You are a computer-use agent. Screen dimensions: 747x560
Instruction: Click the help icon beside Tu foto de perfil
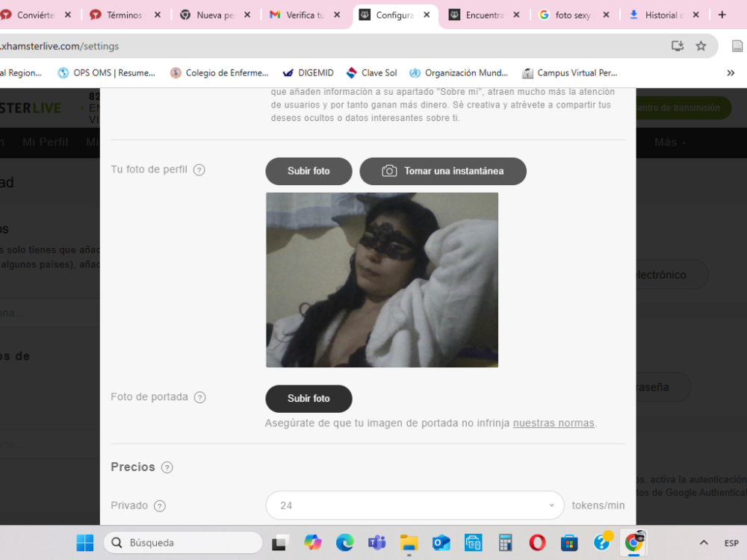(x=199, y=170)
